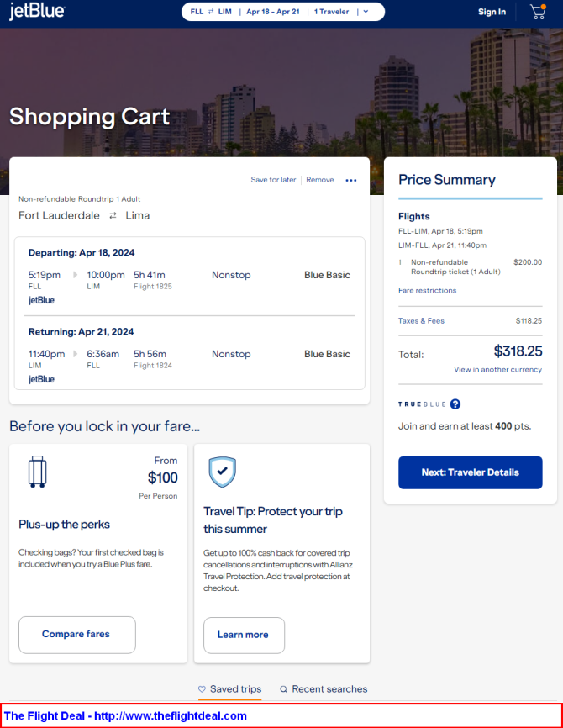Switch to the Recent searches tab

click(x=329, y=689)
